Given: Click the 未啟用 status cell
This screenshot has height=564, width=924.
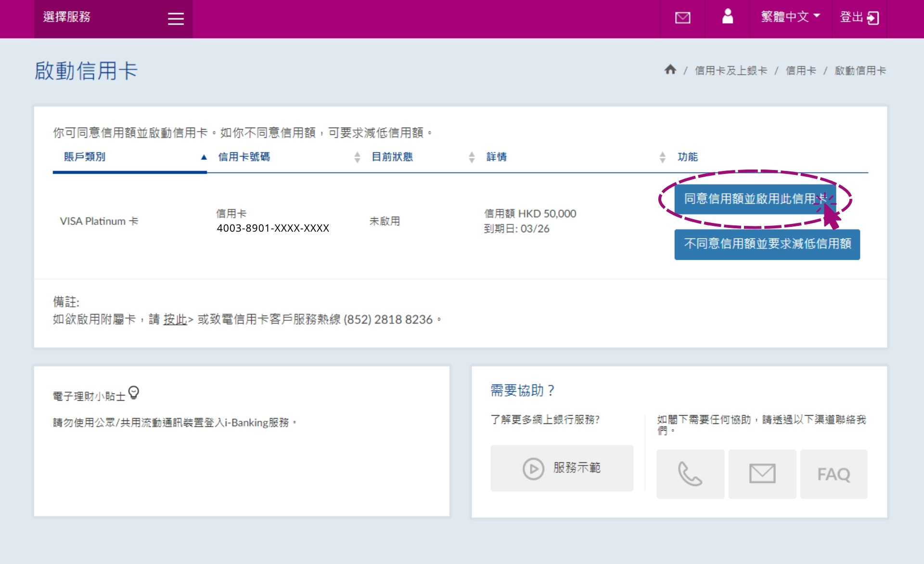Looking at the screenshot, I should pyautogui.click(x=385, y=221).
